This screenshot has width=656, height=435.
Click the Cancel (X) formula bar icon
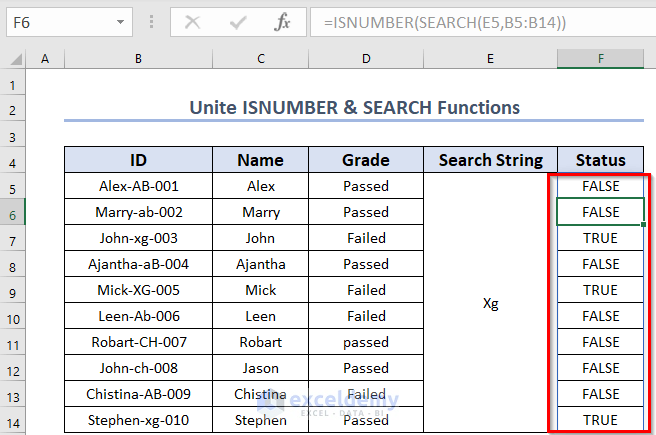pyautogui.click(x=193, y=23)
